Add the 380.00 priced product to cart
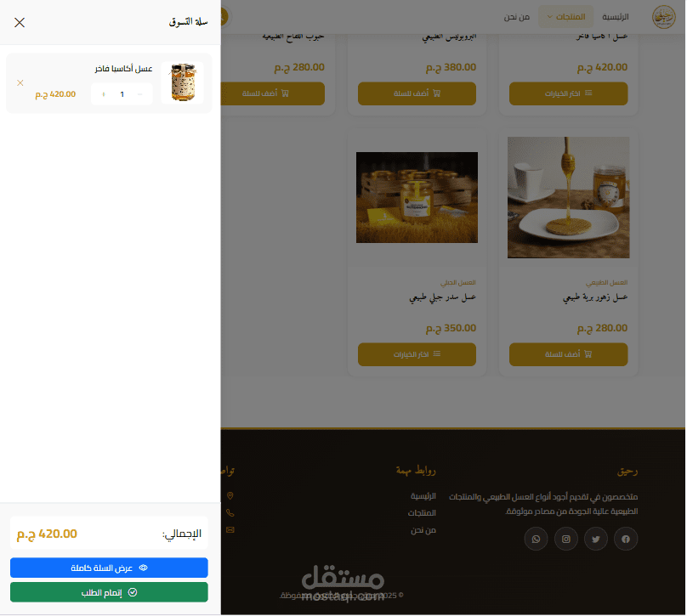The height and width of the screenshot is (616, 687). 417,93
